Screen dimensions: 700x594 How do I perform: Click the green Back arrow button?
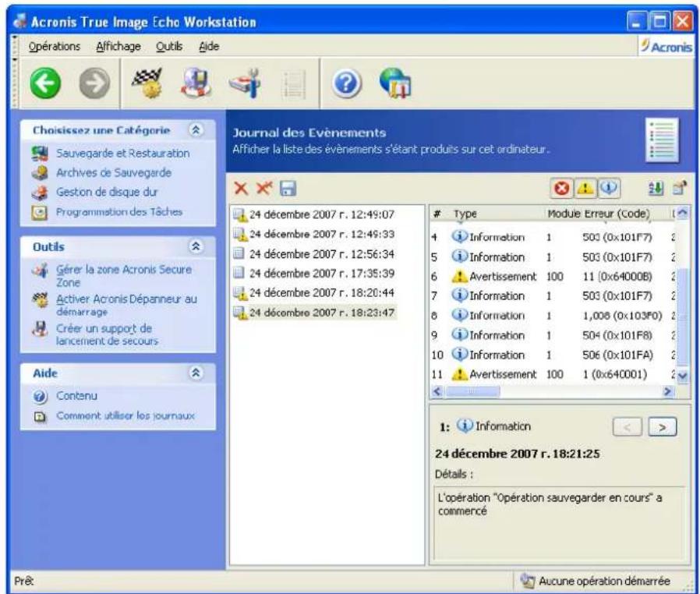(45, 83)
